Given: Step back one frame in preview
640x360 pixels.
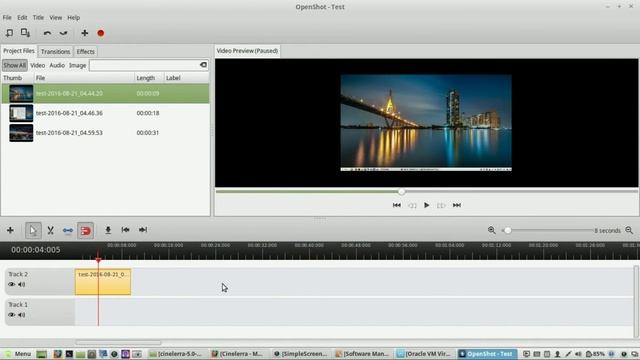Looking at the screenshot, I should pos(412,205).
